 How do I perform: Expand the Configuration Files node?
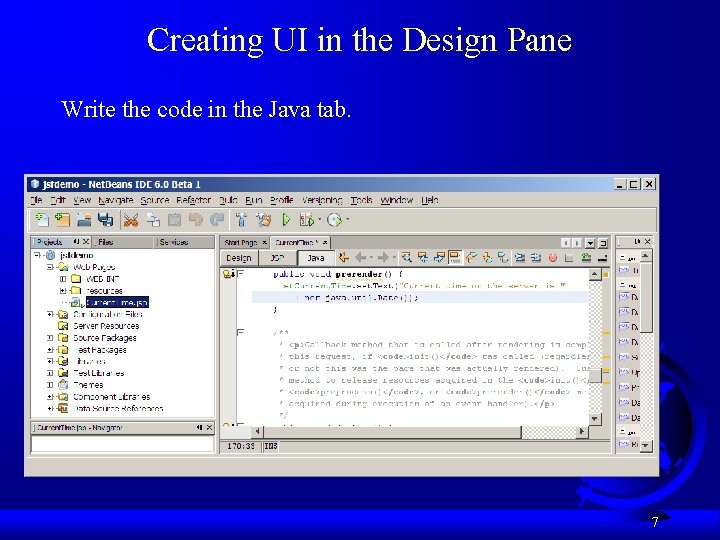pos(50,314)
